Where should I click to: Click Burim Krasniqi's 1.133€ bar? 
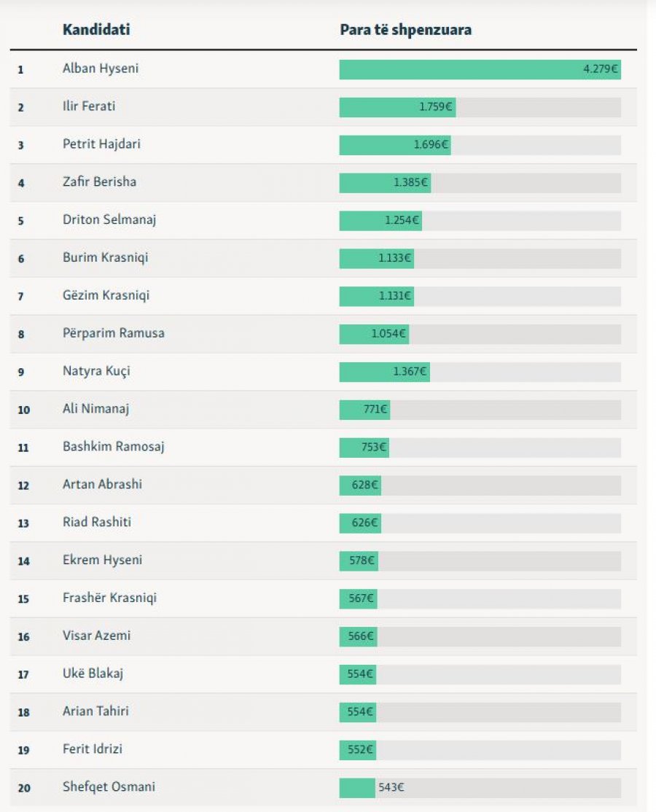[376, 259]
